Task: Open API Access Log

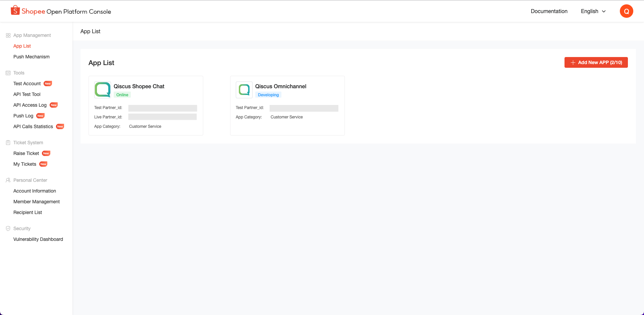Action: coord(30,105)
